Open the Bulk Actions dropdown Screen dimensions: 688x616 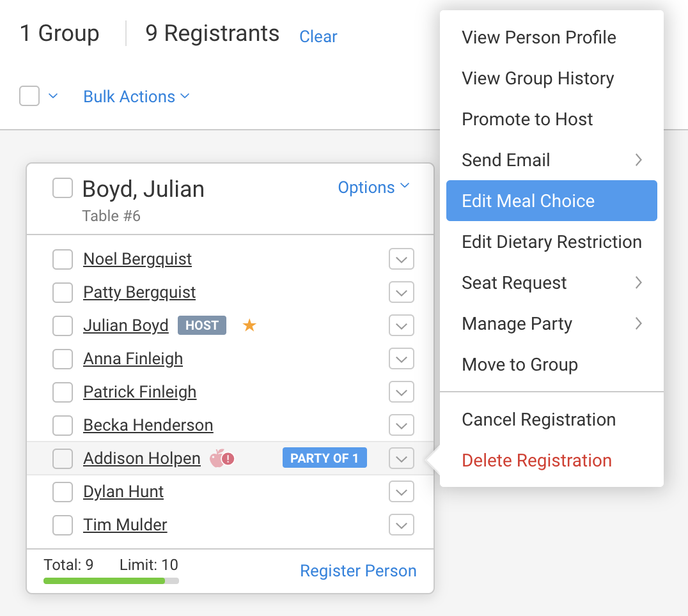(x=136, y=96)
